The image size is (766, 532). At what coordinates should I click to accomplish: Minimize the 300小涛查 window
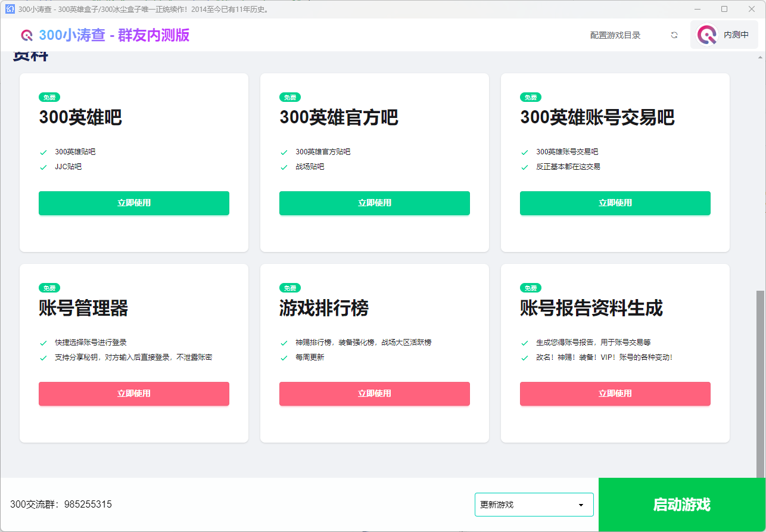pyautogui.click(x=697, y=9)
